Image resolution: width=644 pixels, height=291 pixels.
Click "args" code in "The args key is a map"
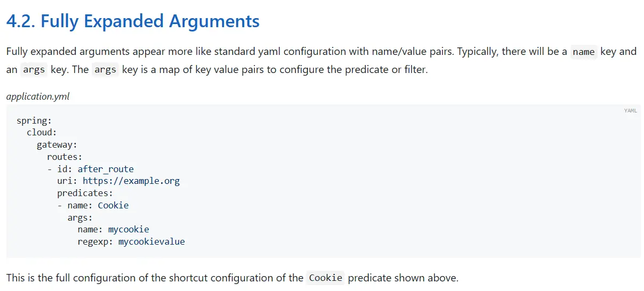(x=105, y=70)
